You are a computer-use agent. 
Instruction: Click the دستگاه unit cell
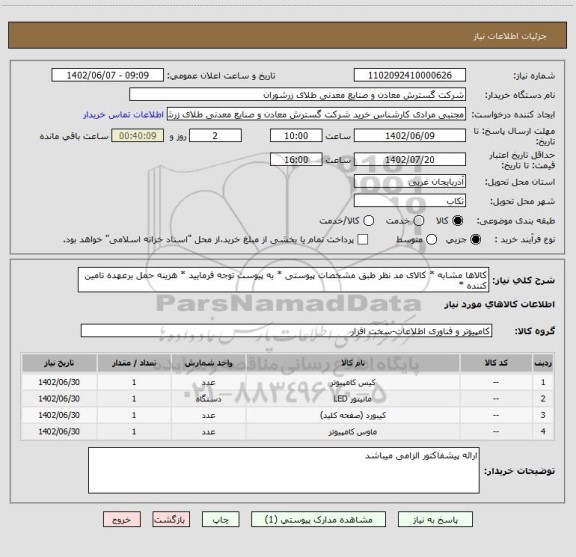pyautogui.click(x=208, y=399)
